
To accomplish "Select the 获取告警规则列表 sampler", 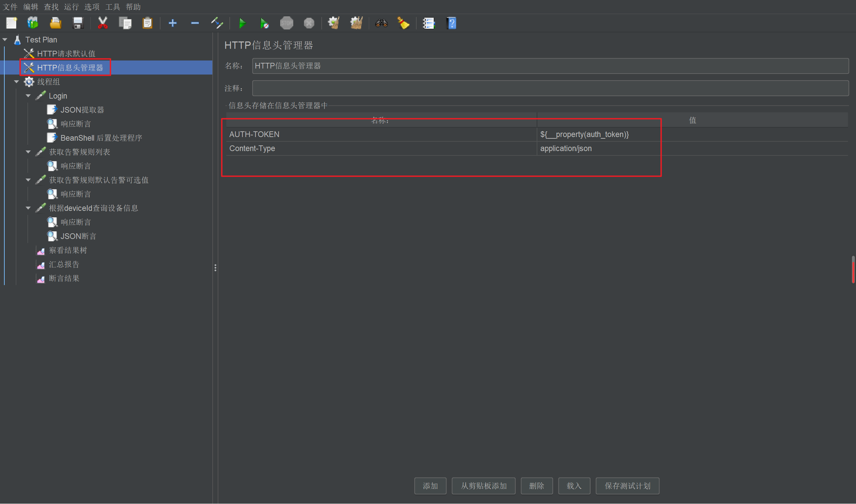I will point(80,152).
